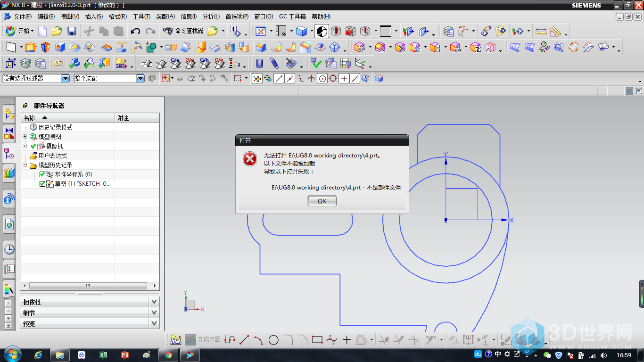Save the part with the floppy icon
The height and width of the screenshot is (362, 644).
coord(72,31)
